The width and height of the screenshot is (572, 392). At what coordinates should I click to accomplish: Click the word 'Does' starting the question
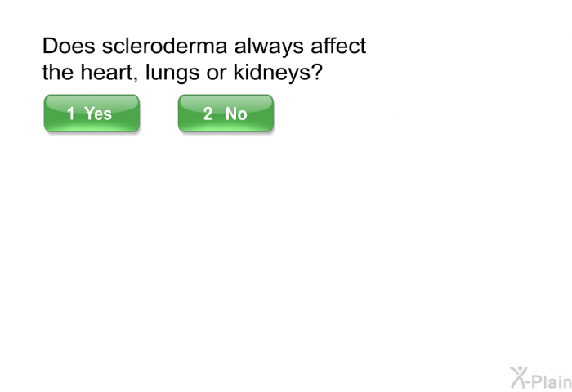[x=69, y=47]
